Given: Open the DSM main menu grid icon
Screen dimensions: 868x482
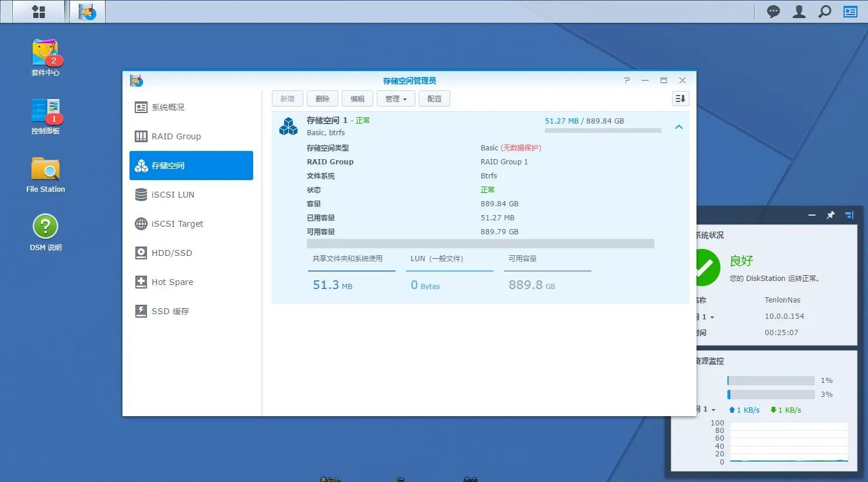Looking at the screenshot, I should click(x=38, y=12).
